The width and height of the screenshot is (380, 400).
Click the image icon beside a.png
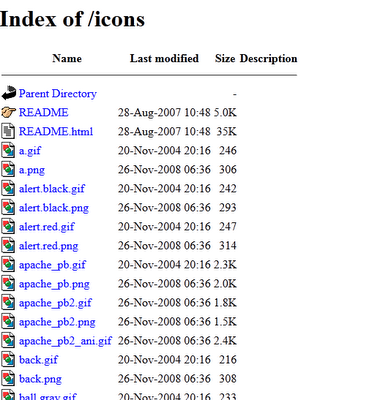pyautogui.click(x=8, y=169)
